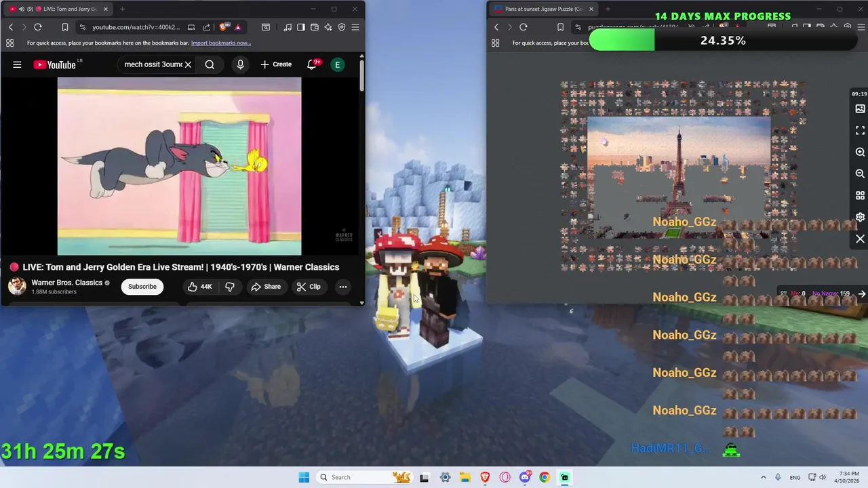This screenshot has height=488, width=868.
Task: Close the Tom and Jerry tab
Action: pyautogui.click(x=105, y=9)
